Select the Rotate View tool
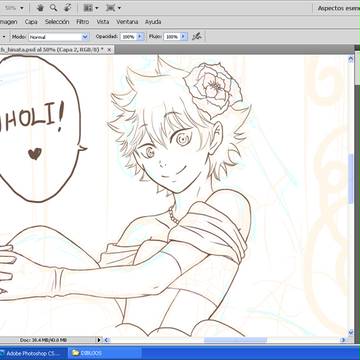This screenshot has height=360, width=360. tap(68, 8)
